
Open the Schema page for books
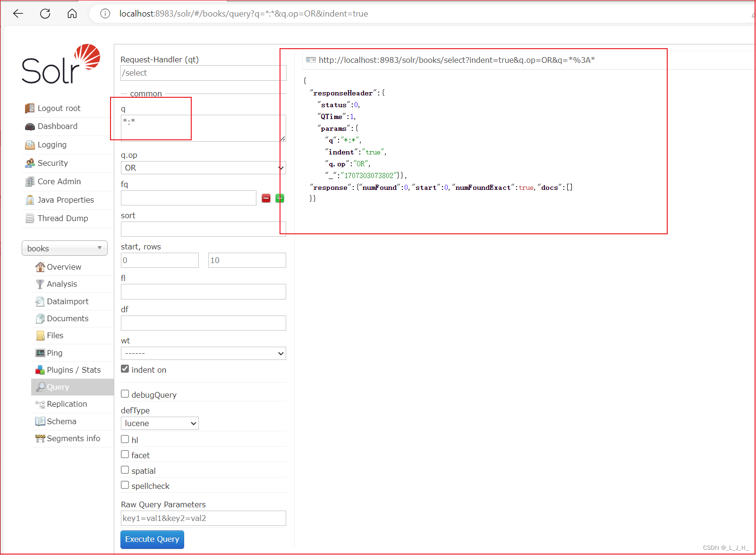(61, 421)
